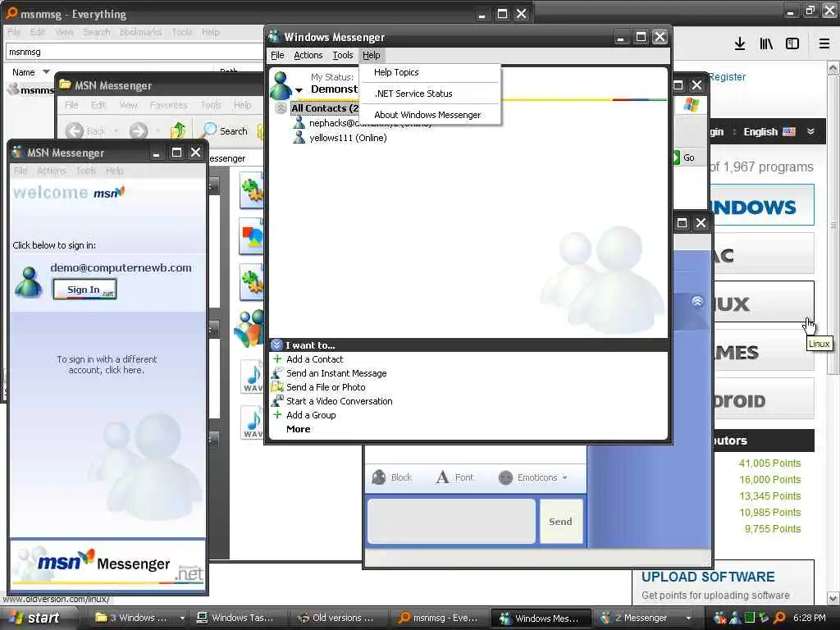Click the nephacks contact buddy icon
The image size is (840, 630).
(x=299, y=123)
